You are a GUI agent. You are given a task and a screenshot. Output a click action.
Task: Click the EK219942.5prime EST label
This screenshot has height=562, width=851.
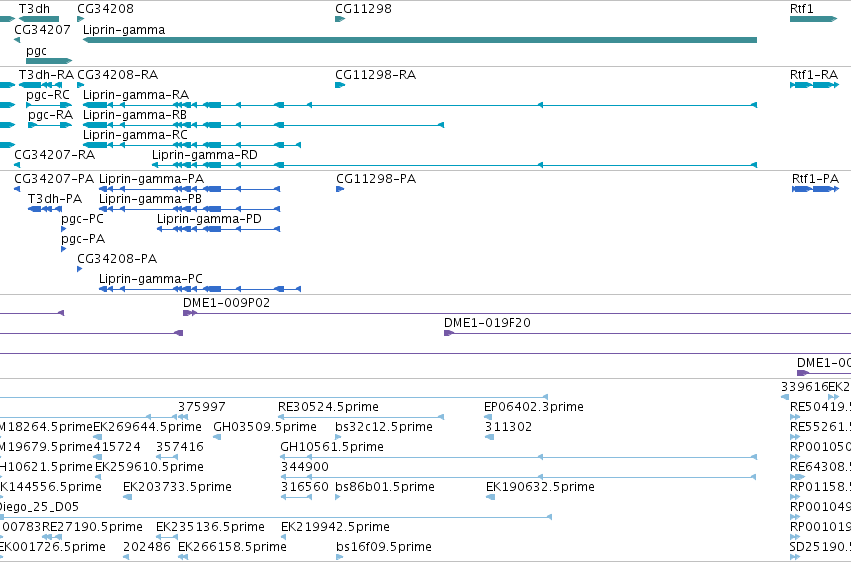335,527
